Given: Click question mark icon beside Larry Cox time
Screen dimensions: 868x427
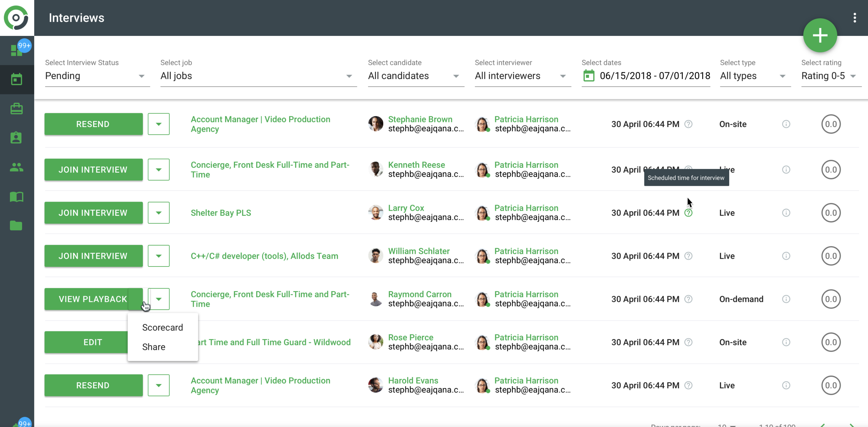Looking at the screenshot, I should [x=688, y=213].
